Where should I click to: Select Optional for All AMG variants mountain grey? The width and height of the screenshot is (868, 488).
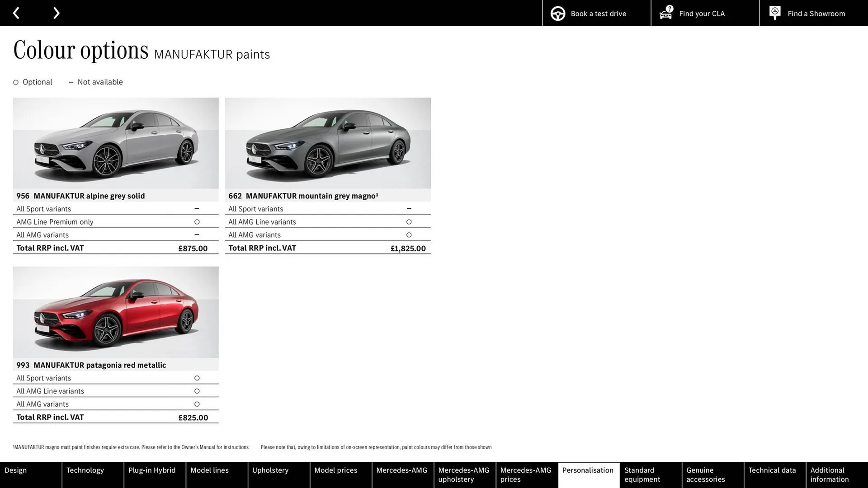pos(409,235)
